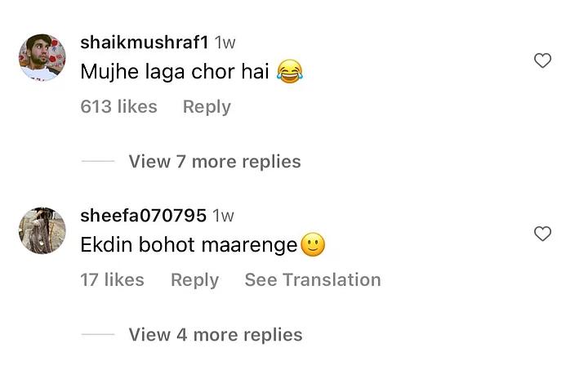Reply to the 'Mujhe laga chor hai' comment
Viewport: 588px width, 366px height.
pyautogui.click(x=207, y=107)
